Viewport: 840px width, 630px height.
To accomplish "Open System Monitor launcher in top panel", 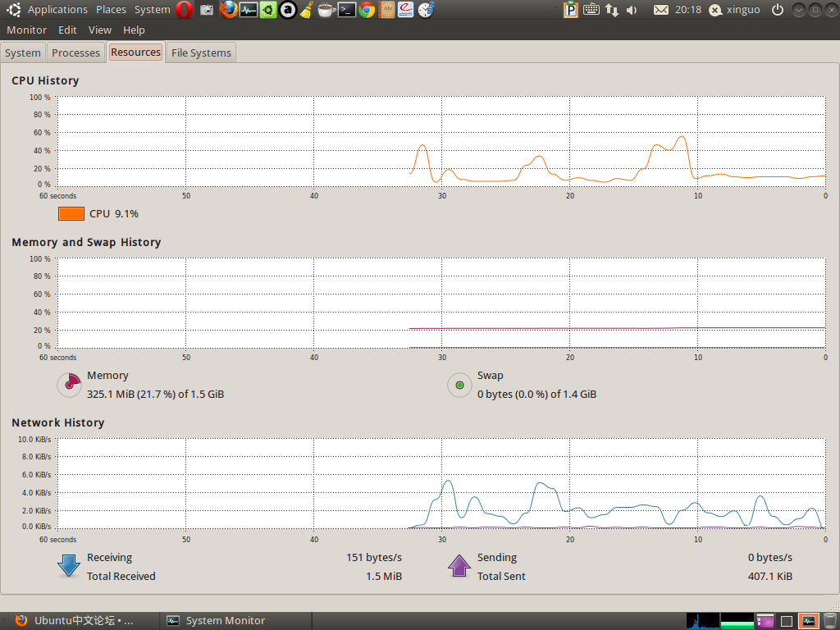I will pyautogui.click(x=249, y=10).
